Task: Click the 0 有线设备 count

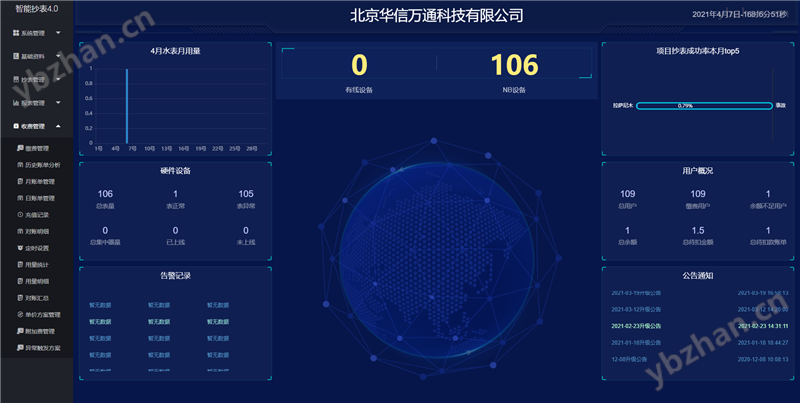Action: coord(359,65)
